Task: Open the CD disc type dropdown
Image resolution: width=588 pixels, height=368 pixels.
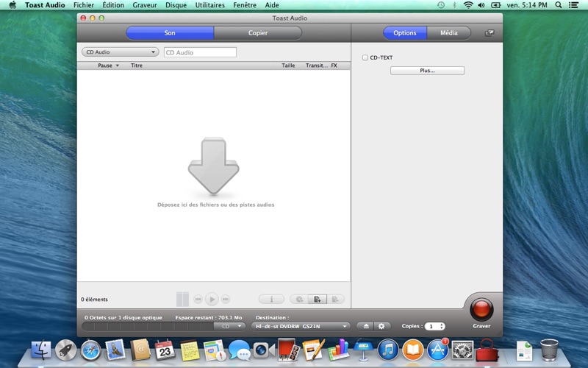Action: click(229, 326)
